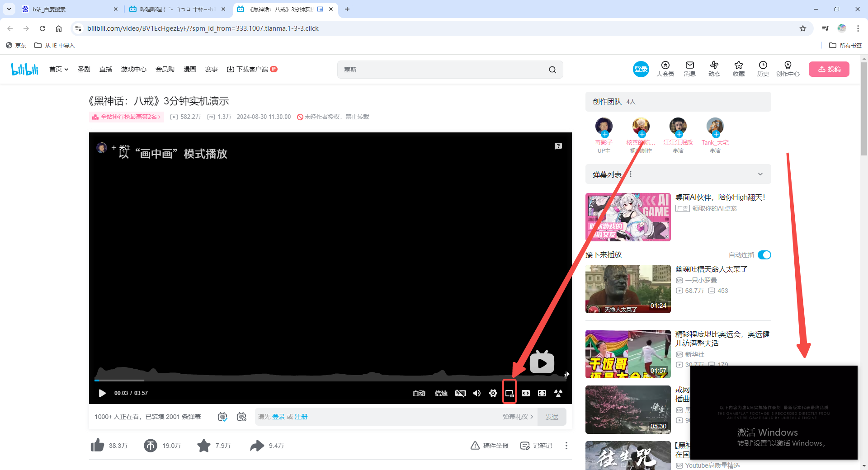Open 弹幕列表 three-dot options

(x=631, y=174)
